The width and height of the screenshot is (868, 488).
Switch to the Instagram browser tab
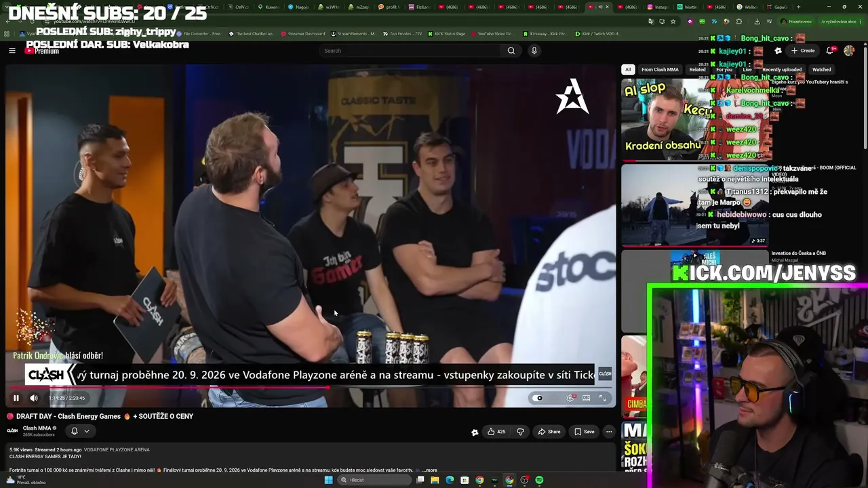[x=658, y=7]
